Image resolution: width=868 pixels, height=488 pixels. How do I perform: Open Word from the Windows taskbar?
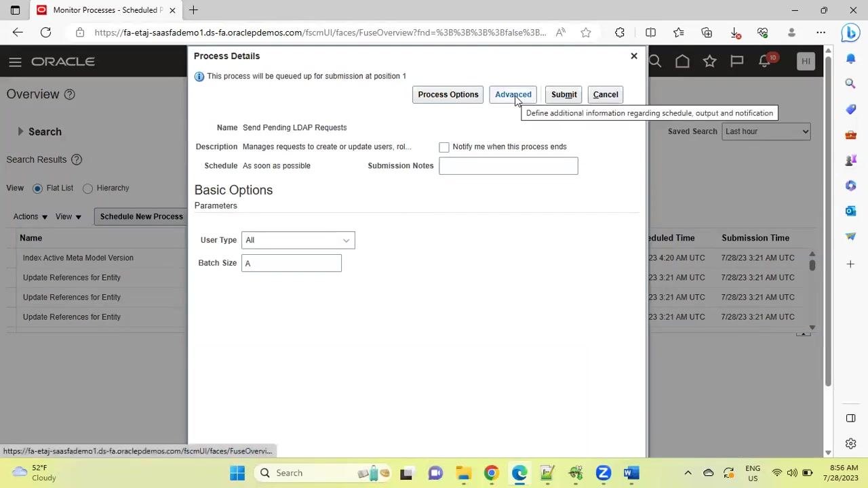pos(631,472)
